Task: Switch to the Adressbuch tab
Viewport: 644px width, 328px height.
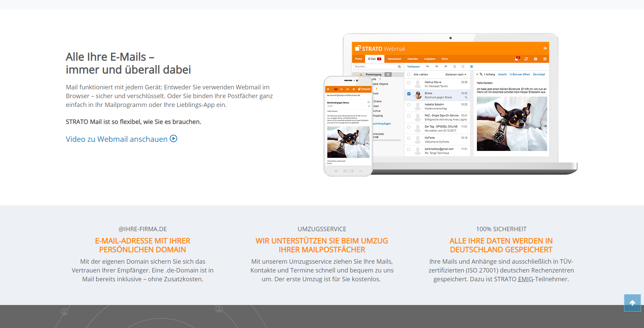Action: (394, 59)
